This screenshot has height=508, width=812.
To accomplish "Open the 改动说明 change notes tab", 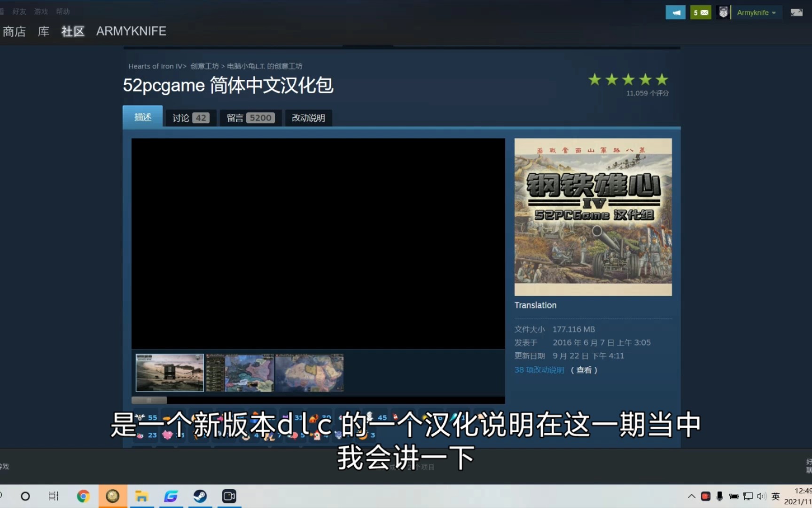I will point(308,118).
